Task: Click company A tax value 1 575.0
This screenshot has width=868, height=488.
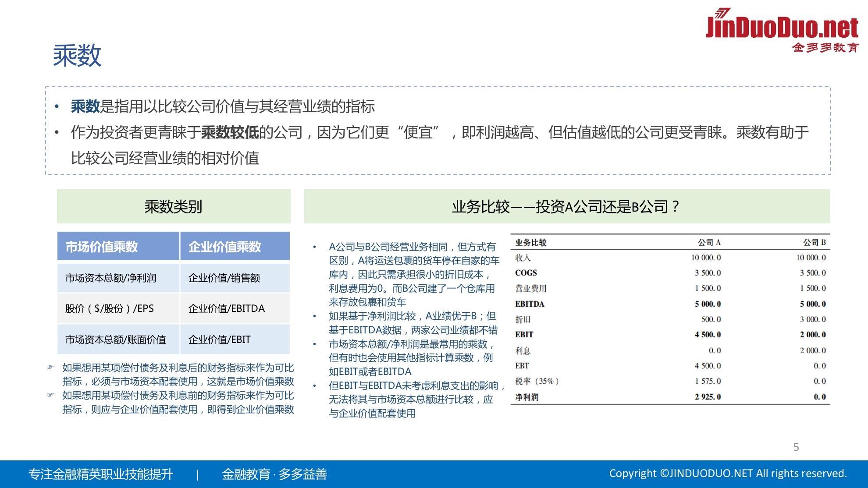Action: click(x=708, y=381)
